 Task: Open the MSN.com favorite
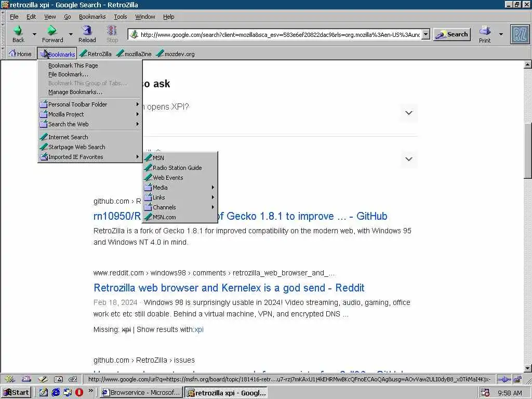[179, 217]
